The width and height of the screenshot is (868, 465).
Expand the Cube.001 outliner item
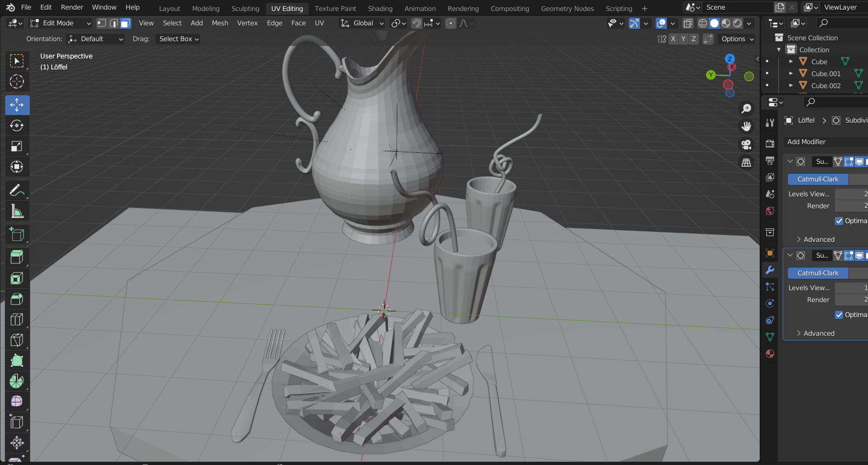point(791,73)
